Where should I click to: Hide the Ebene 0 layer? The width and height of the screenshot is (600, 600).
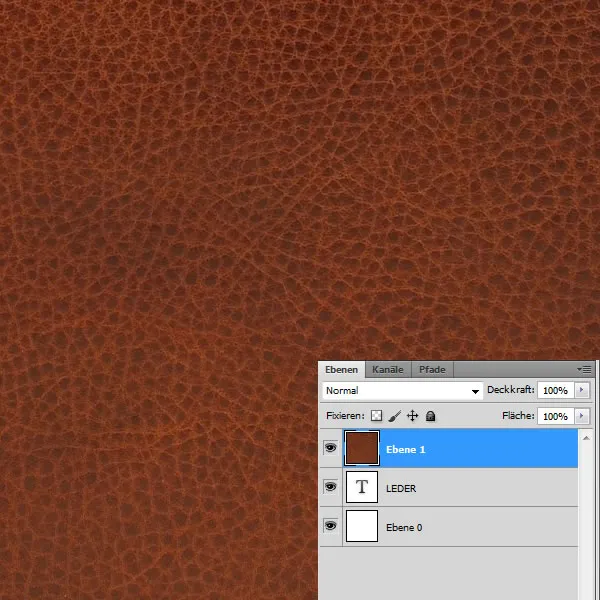point(330,526)
